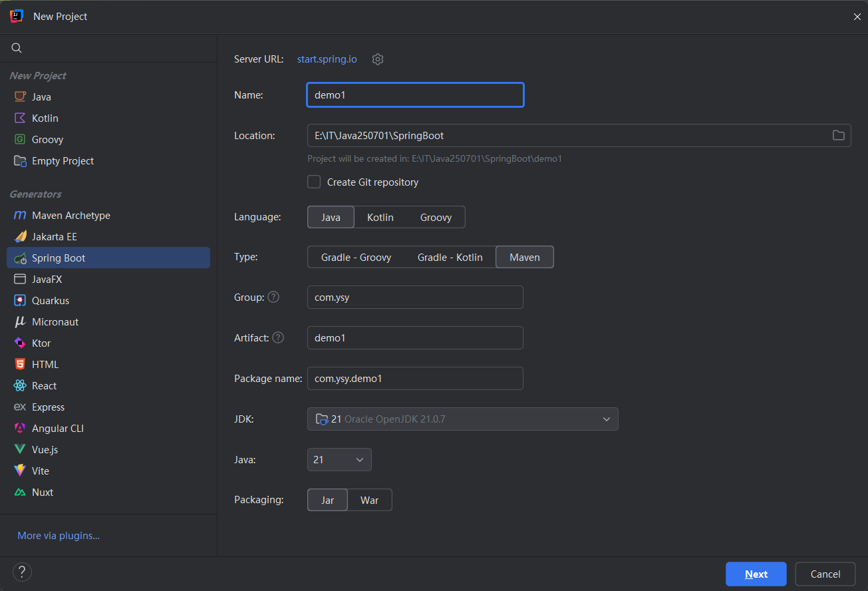
Task: Select the Kotlin project icon
Action: coord(20,118)
